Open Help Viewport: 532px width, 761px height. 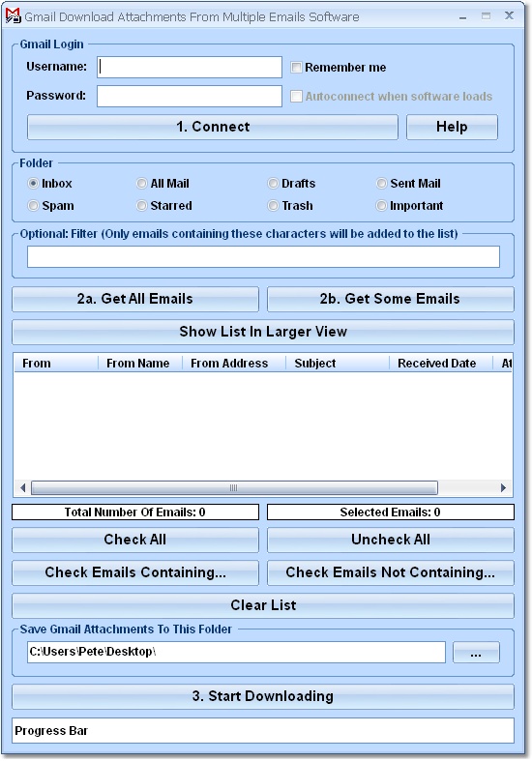click(x=452, y=128)
